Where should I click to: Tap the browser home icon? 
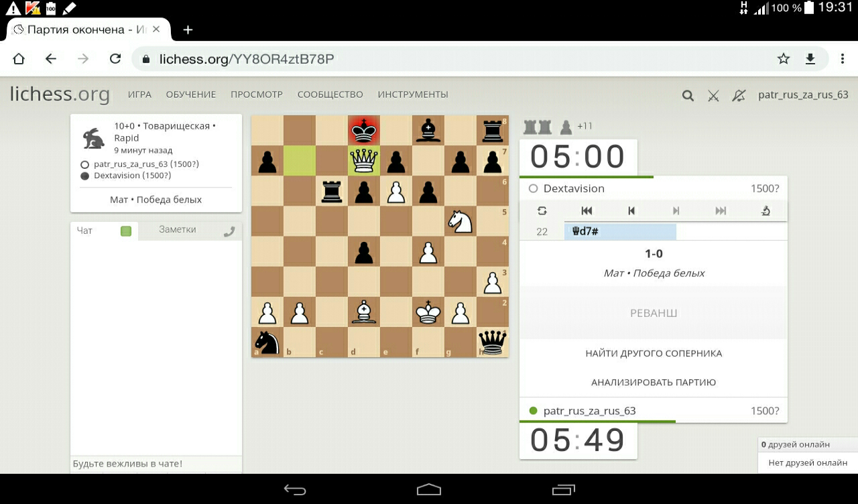tap(19, 59)
